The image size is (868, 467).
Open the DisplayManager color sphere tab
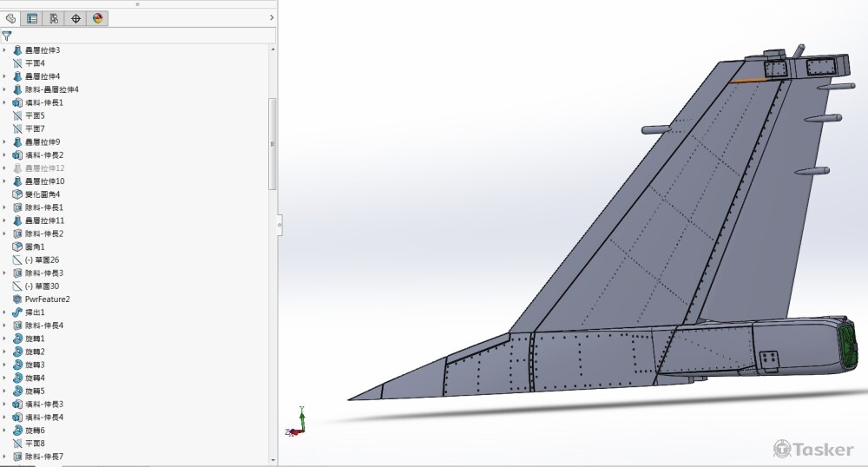pyautogui.click(x=97, y=17)
